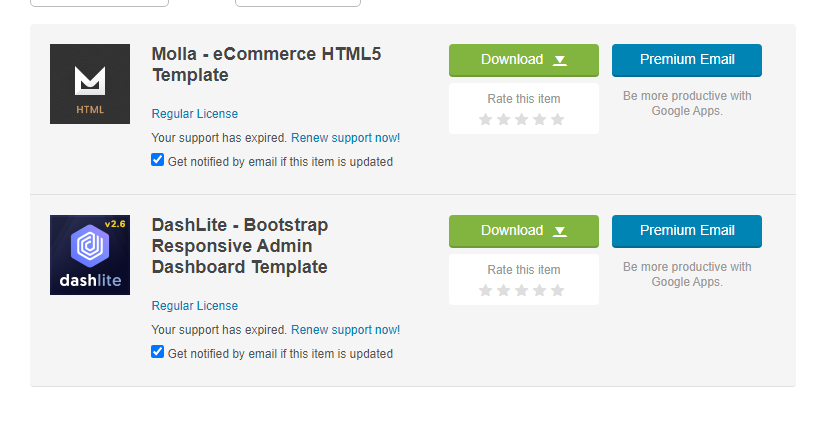This screenshot has width=827, height=422.
Task: Renew support now for DashLite
Action: tap(345, 330)
